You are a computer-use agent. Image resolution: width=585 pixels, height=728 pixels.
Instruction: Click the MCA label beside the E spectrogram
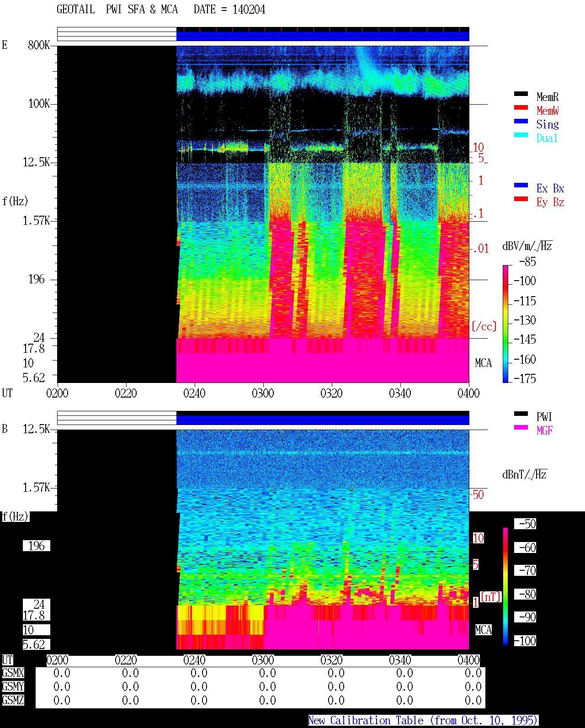tap(484, 363)
